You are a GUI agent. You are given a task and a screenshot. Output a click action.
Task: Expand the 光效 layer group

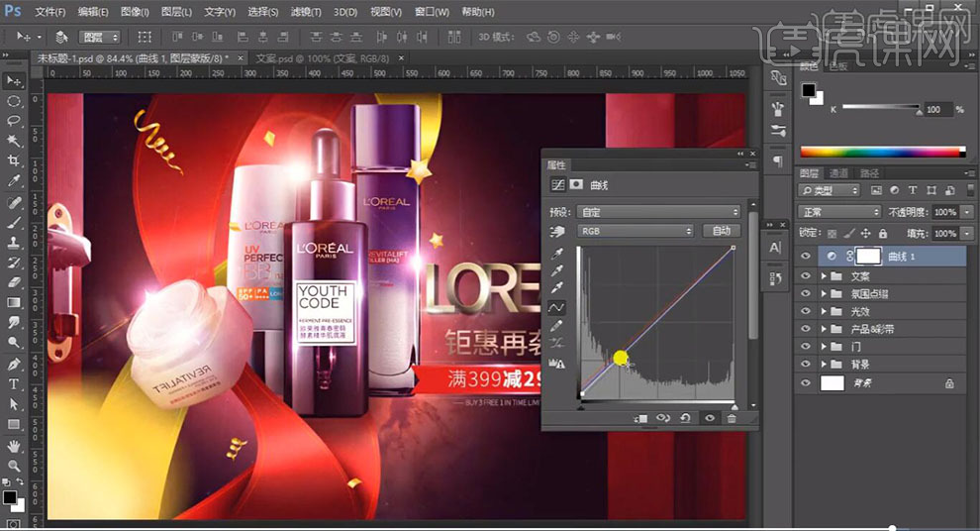(824, 311)
